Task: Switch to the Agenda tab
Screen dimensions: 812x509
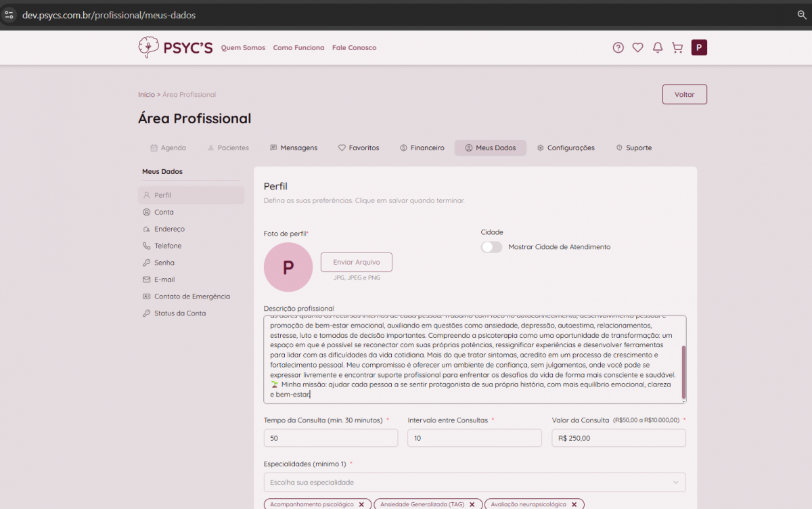Action: 168,148
